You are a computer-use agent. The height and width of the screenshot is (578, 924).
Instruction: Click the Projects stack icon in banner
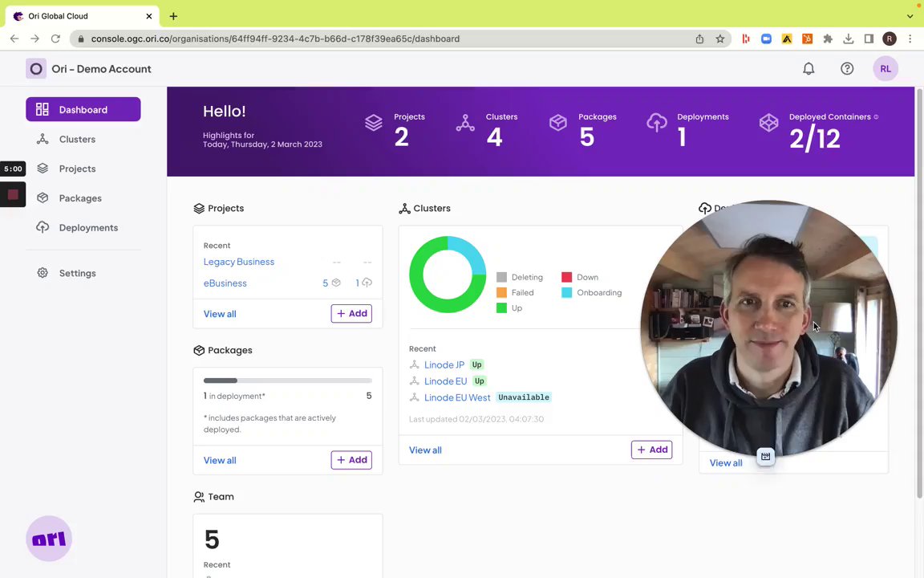[374, 123]
